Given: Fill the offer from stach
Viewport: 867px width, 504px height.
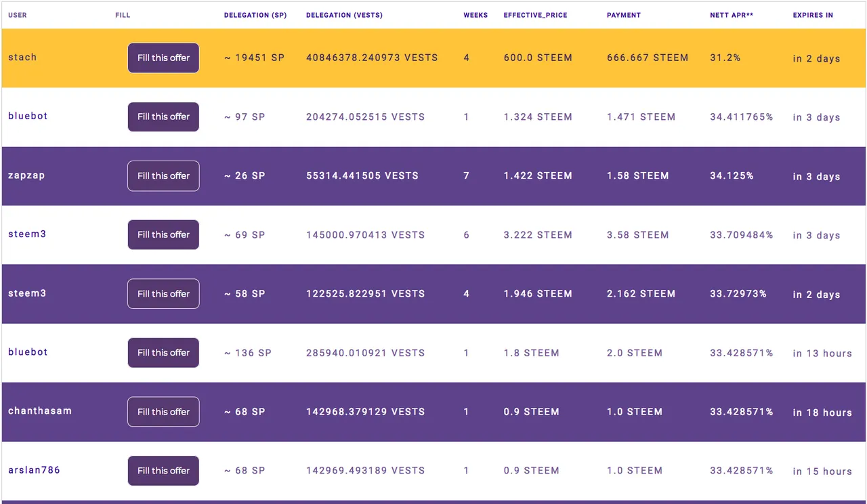Looking at the screenshot, I should click(163, 58).
